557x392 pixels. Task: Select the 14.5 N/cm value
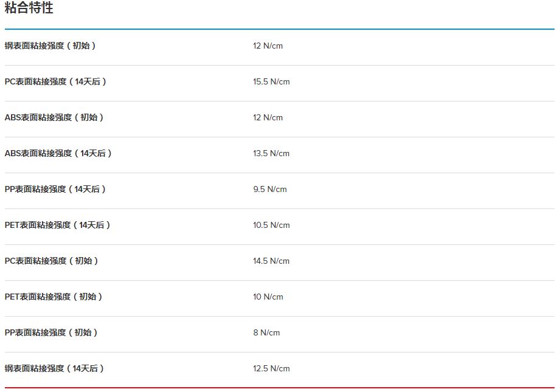[271, 261]
